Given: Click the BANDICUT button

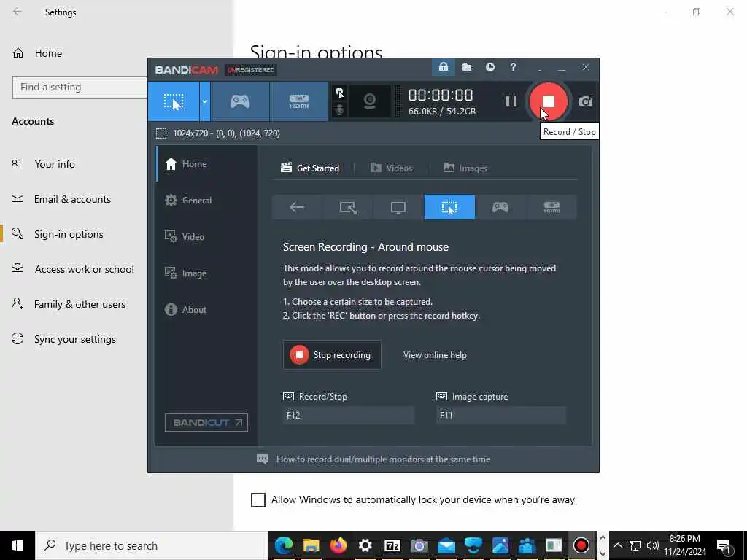Looking at the screenshot, I should click(x=206, y=422).
